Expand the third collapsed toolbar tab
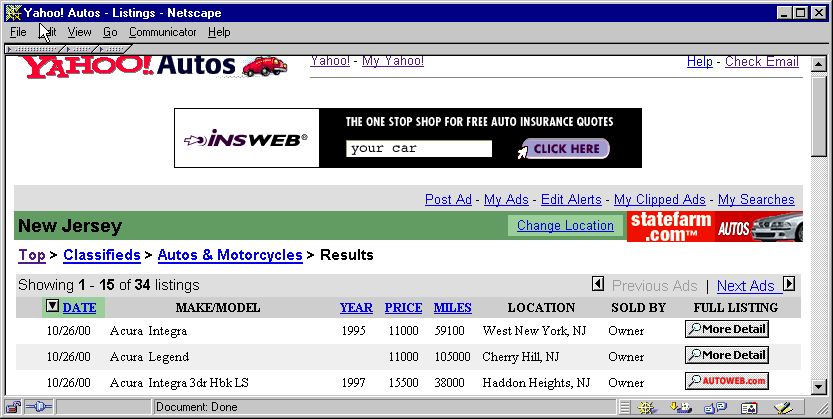833x419 pixels. pyautogui.click(x=110, y=49)
